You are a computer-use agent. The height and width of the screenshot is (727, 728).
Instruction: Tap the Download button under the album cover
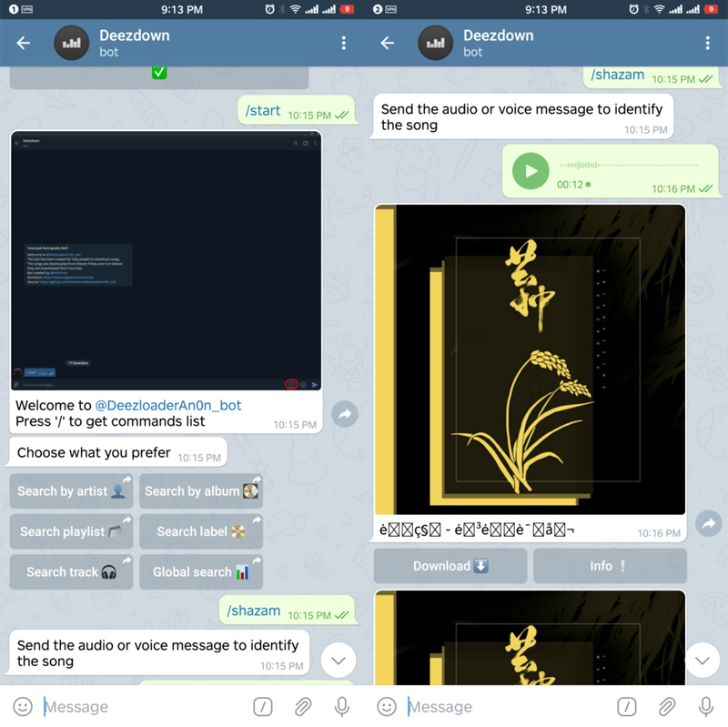(x=450, y=566)
